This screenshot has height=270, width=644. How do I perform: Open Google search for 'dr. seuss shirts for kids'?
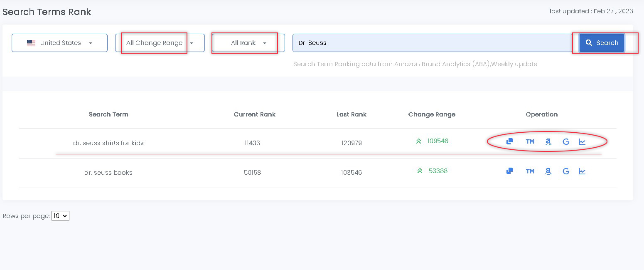point(566,141)
